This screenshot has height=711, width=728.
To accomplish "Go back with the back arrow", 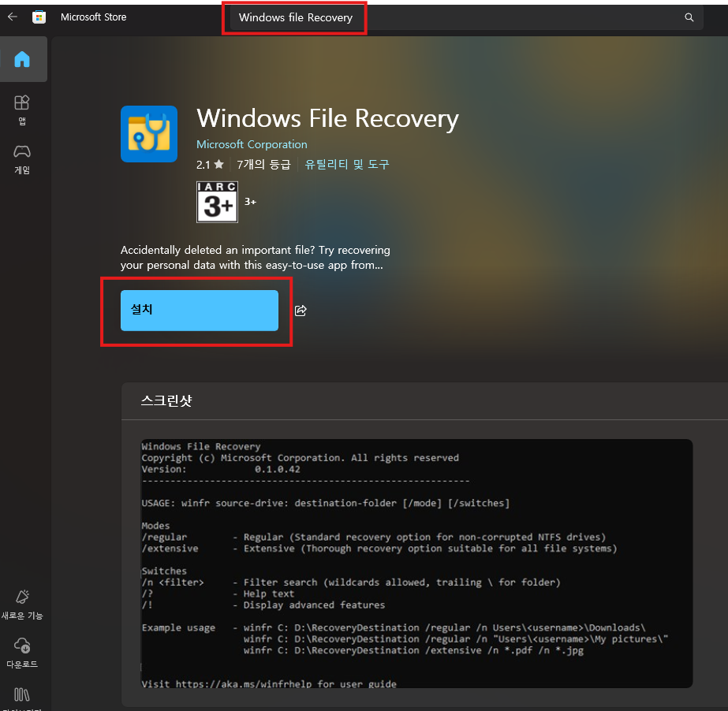I will pos(13,17).
